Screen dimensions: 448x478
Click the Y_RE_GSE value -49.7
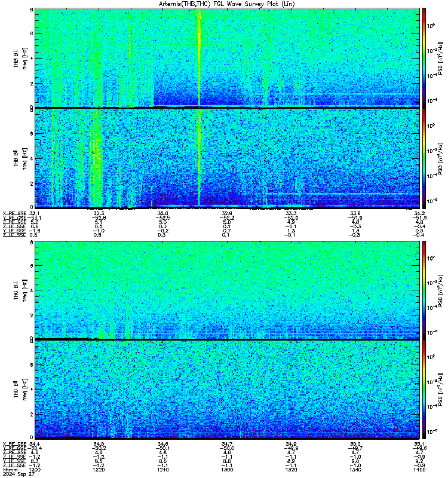[355, 448]
